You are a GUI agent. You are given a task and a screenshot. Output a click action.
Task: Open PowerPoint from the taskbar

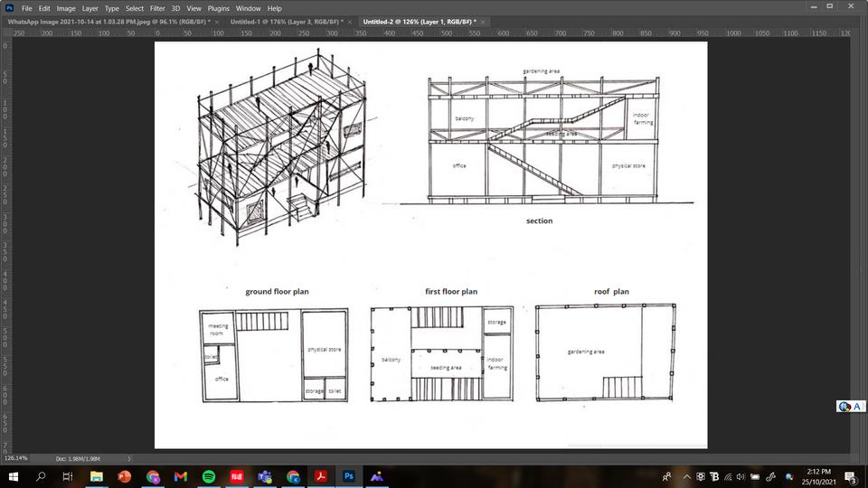coord(125,476)
